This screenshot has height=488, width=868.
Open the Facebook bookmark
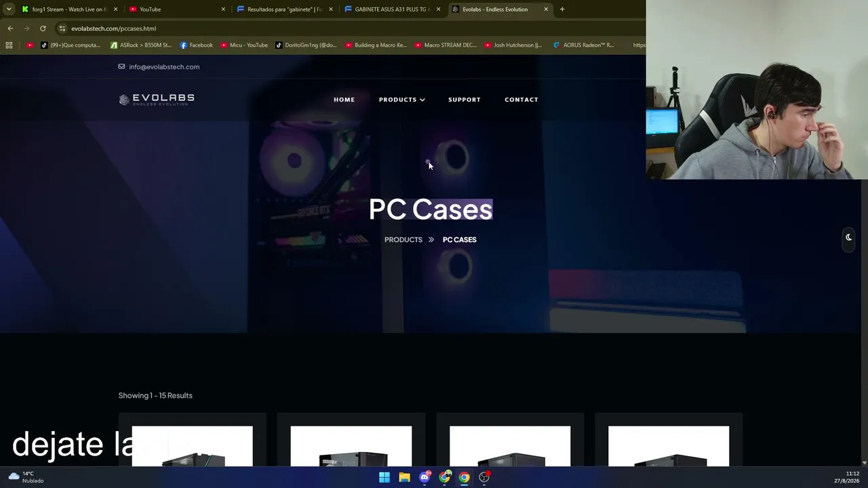click(197, 45)
